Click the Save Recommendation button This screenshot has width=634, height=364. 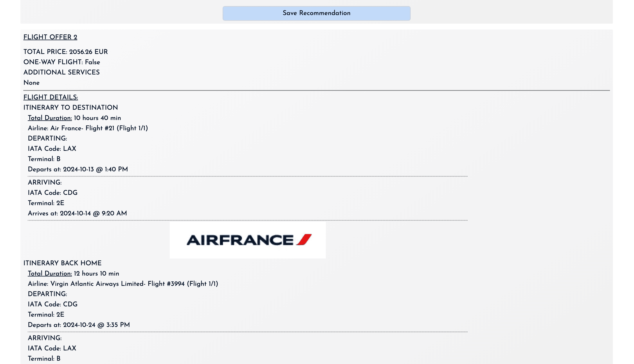(316, 13)
